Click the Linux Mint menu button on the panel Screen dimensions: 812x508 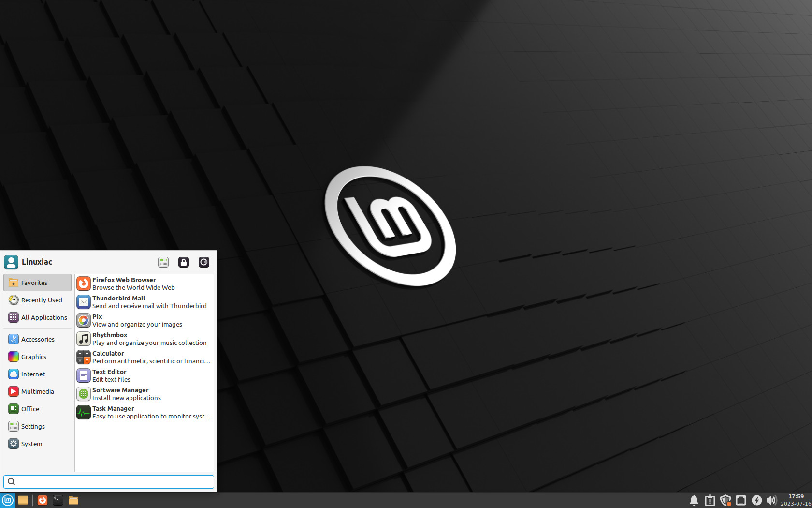tap(8, 500)
